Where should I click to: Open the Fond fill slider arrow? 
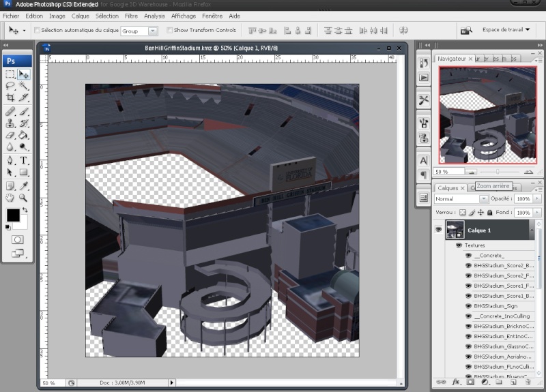537,212
